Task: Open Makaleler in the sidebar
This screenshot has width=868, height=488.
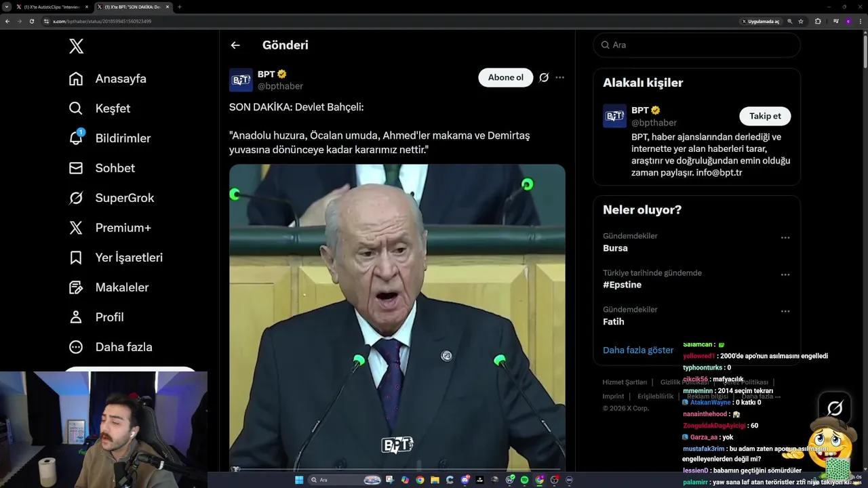Action: click(108, 287)
